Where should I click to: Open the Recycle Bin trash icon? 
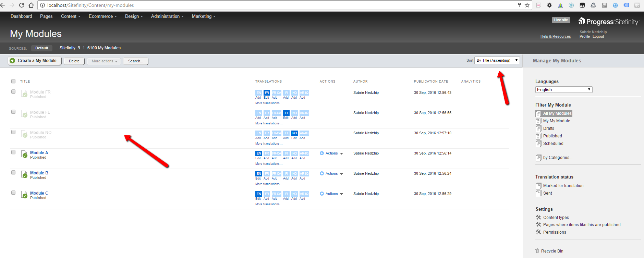tap(537, 251)
